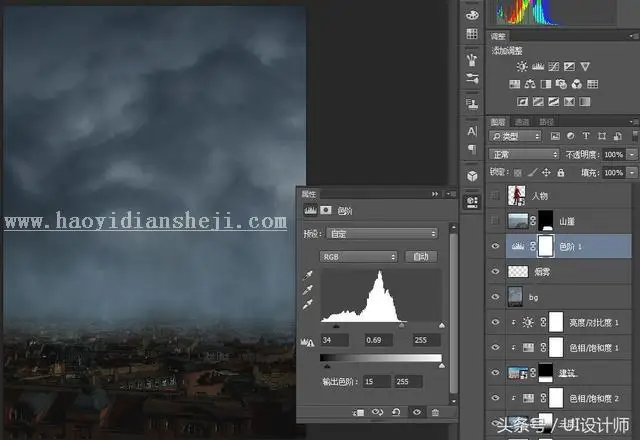
Task: Show the 山崖 layer via its visibility box
Action: (495, 221)
